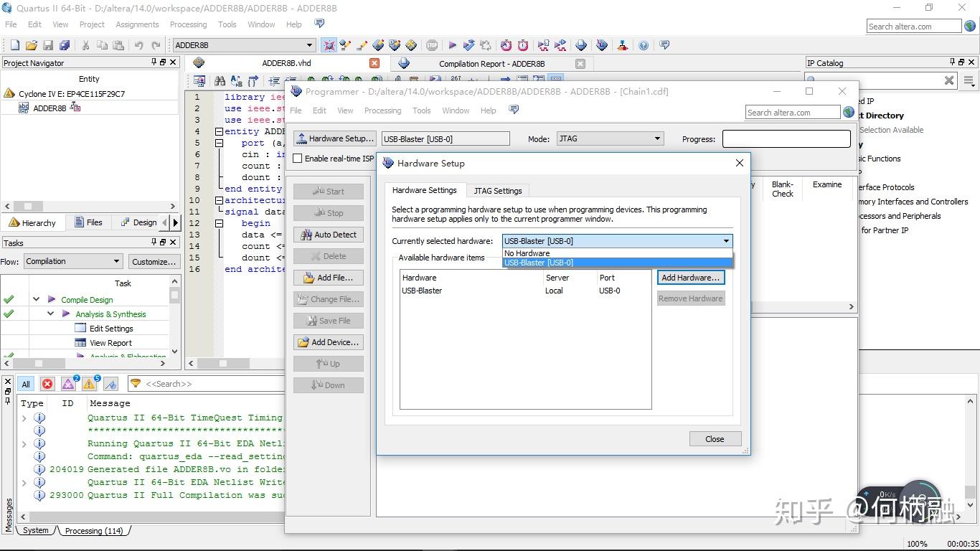The width and height of the screenshot is (980, 551).
Task: Filter messages by warning triangle icon
Action: (89, 384)
